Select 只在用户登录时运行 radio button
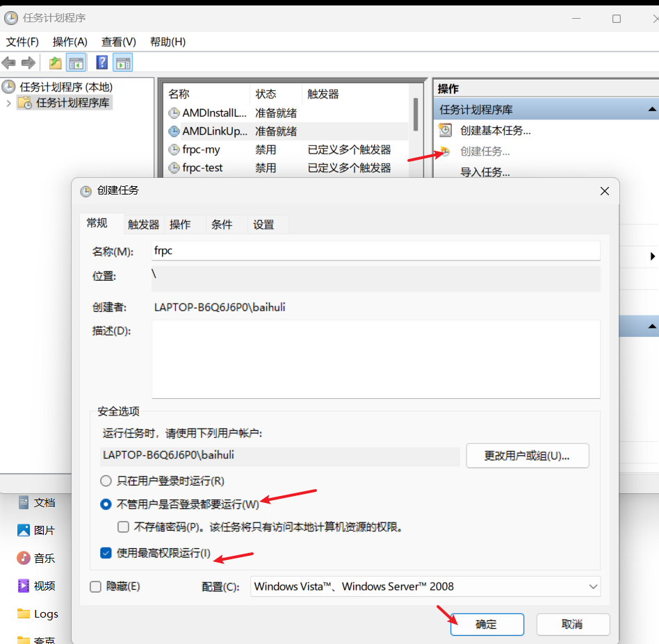The image size is (659, 644). click(106, 481)
